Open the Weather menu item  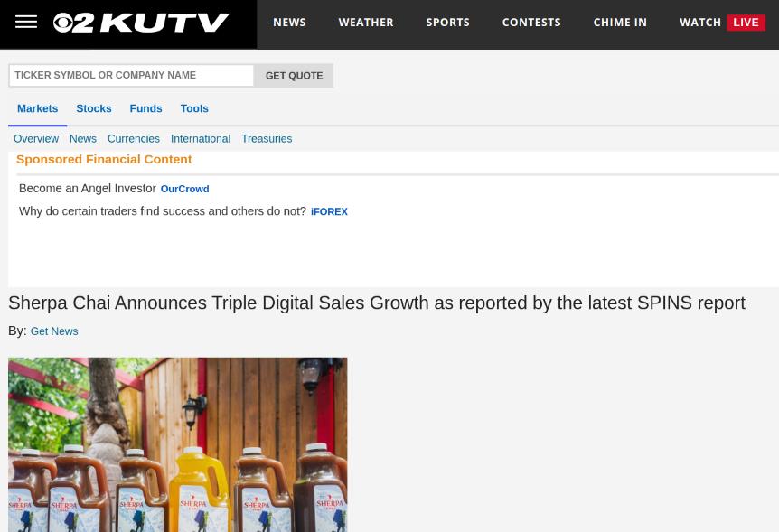(366, 23)
